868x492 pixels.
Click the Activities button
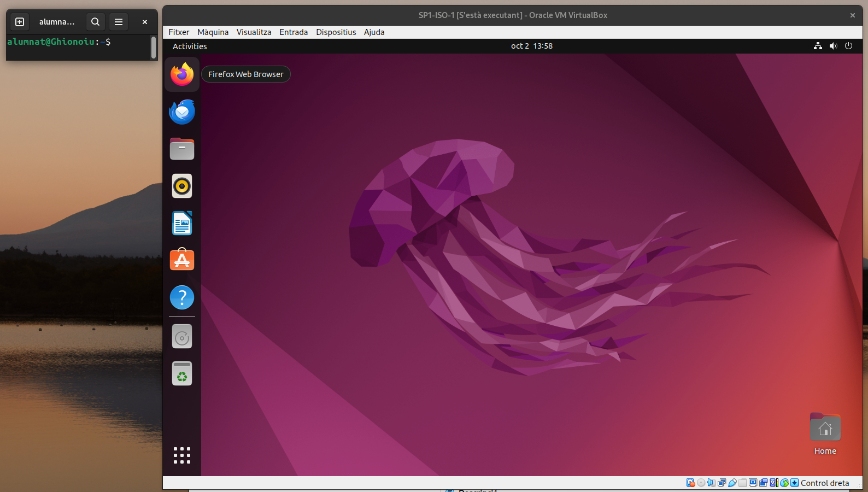pyautogui.click(x=190, y=46)
